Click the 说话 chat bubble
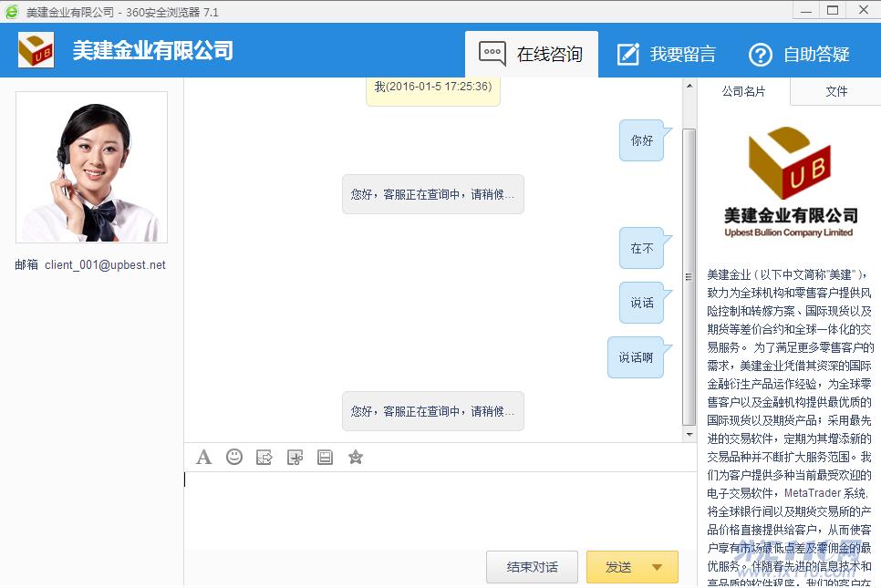881x588 pixels. (642, 303)
